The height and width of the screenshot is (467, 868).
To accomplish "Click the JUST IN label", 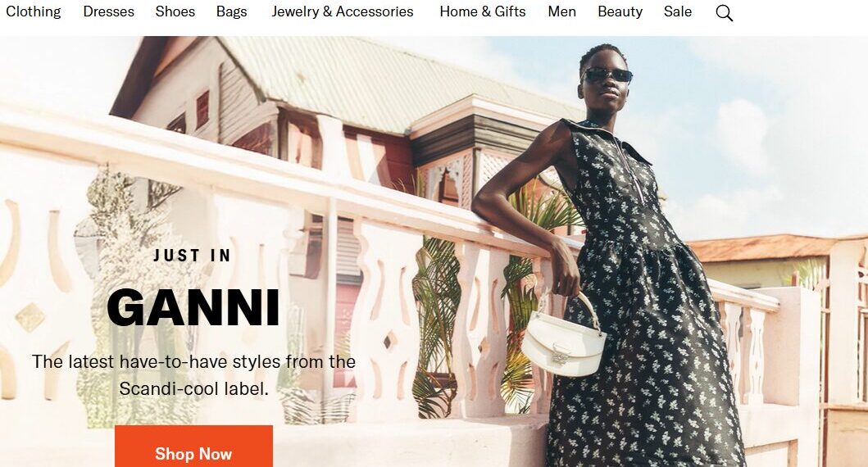I will pyautogui.click(x=192, y=256).
